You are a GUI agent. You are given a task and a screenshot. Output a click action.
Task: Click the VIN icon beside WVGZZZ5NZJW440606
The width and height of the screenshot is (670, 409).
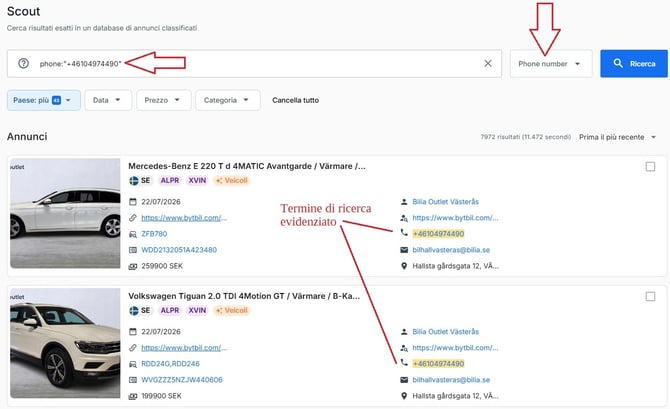[x=133, y=380]
